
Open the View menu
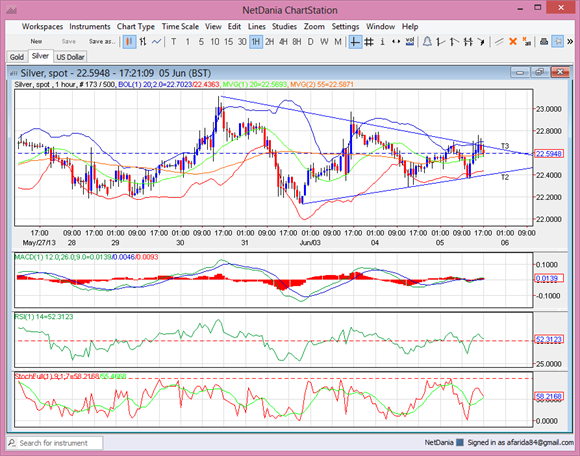coord(213,27)
